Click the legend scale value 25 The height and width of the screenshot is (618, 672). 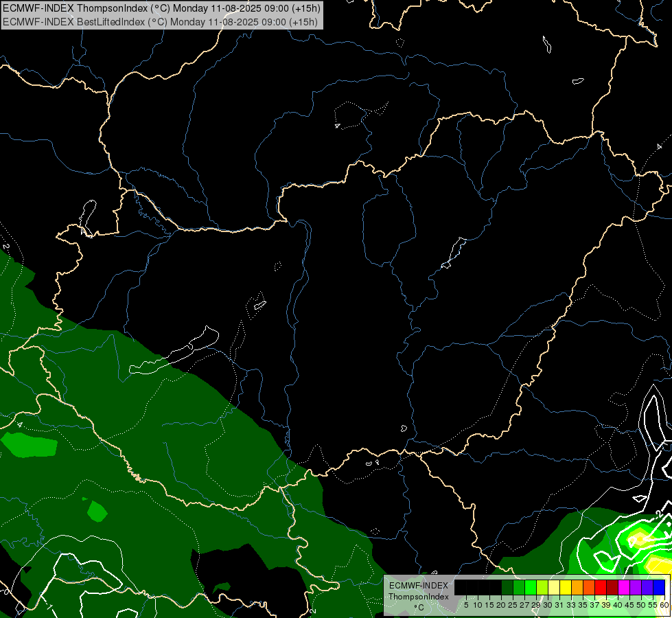point(513,605)
